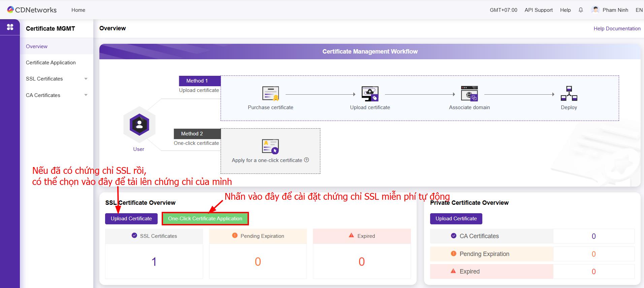
Task: Open the Pham Ninh account menu
Action: click(x=610, y=10)
